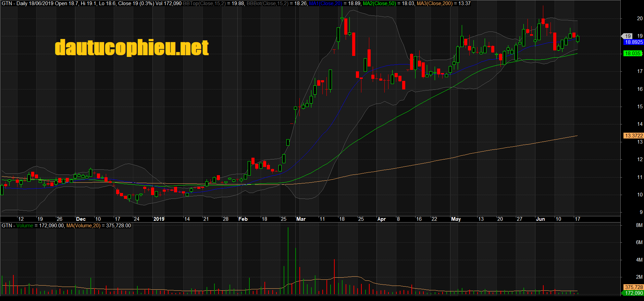This screenshot has height=301, width=644.
Task: Select the MA3(Close,200) = 13.37 label
Action: (x=444, y=3)
